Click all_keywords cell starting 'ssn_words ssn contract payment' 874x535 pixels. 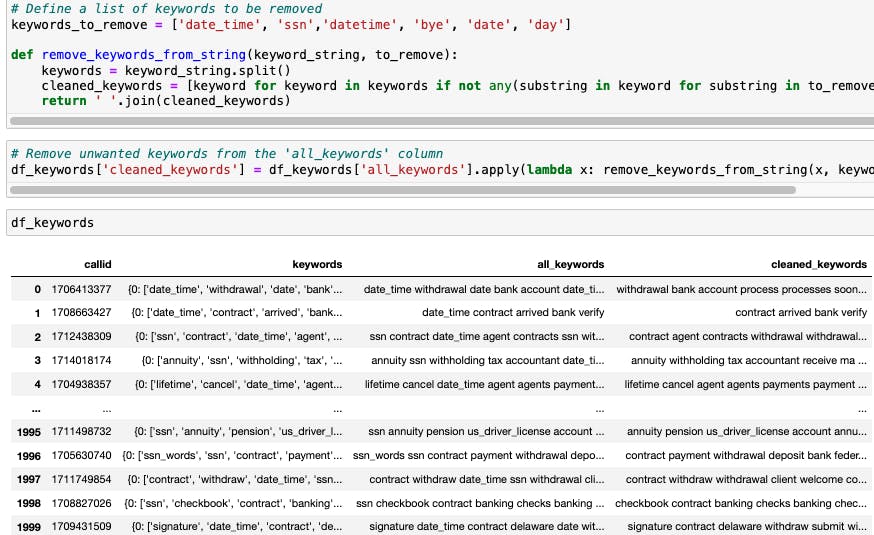478,455
